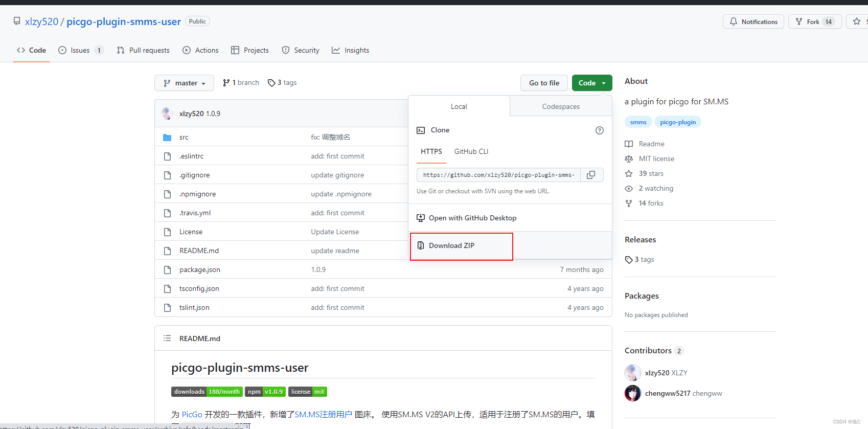Image resolution: width=868 pixels, height=429 pixels.
Task: Expand the master branch dropdown
Action: coord(184,83)
